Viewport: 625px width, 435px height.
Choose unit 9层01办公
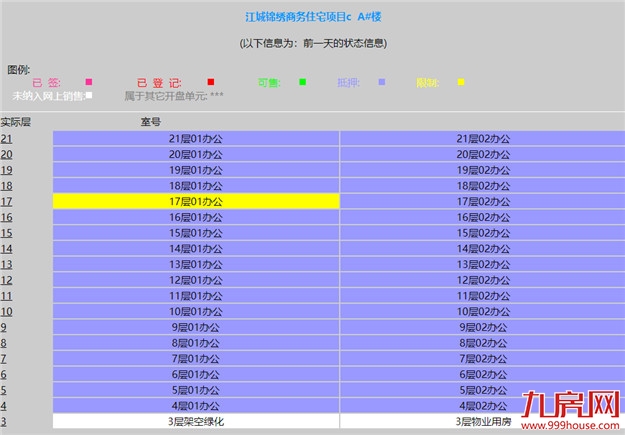(196, 327)
